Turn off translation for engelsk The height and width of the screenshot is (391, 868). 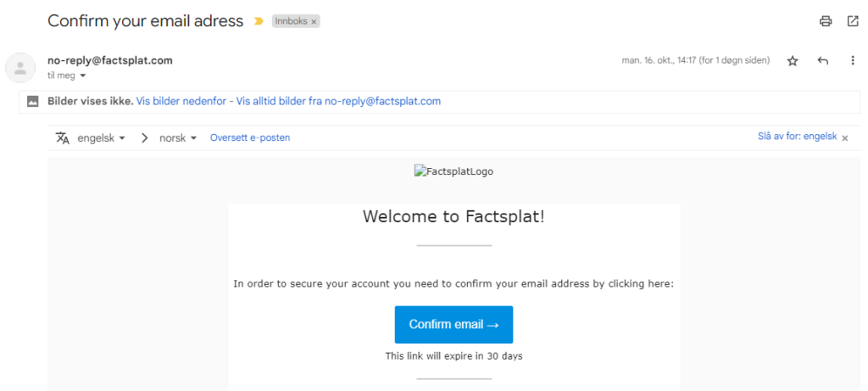pos(797,137)
